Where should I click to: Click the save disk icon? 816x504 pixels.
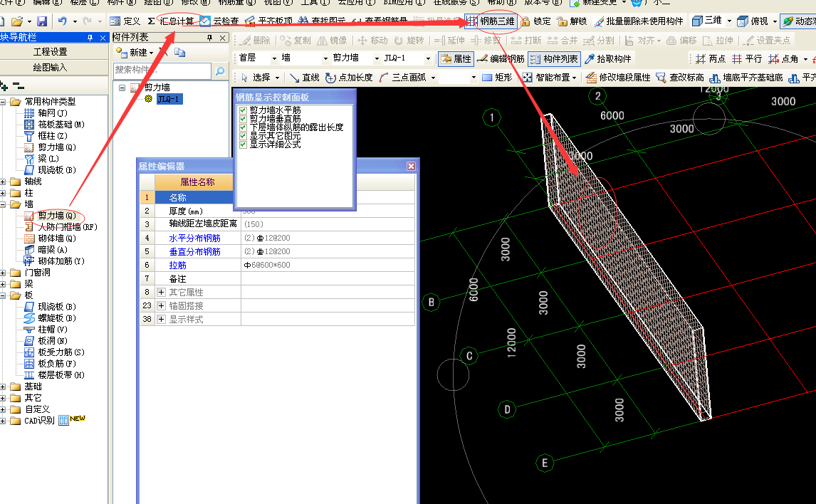coord(42,21)
